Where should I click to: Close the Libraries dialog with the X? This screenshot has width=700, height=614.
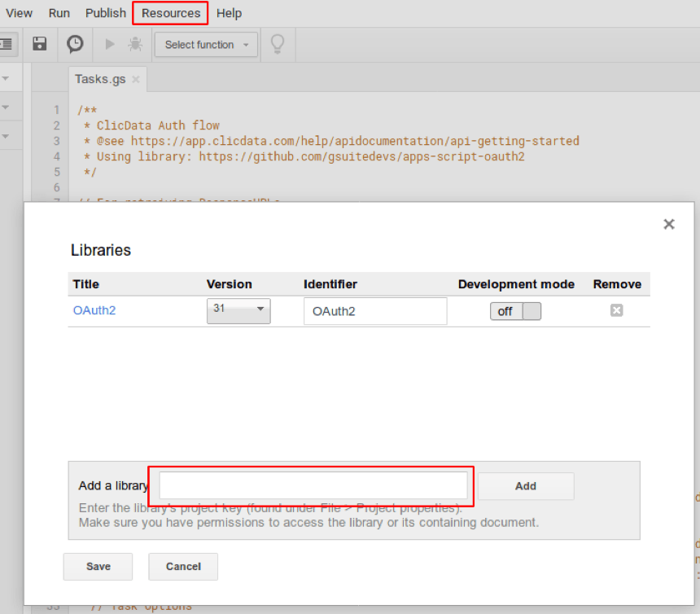coord(669,224)
